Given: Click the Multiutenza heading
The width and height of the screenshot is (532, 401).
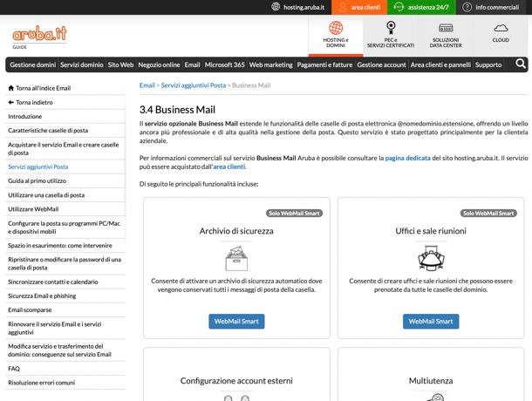Looking at the screenshot, I should 431,381.
